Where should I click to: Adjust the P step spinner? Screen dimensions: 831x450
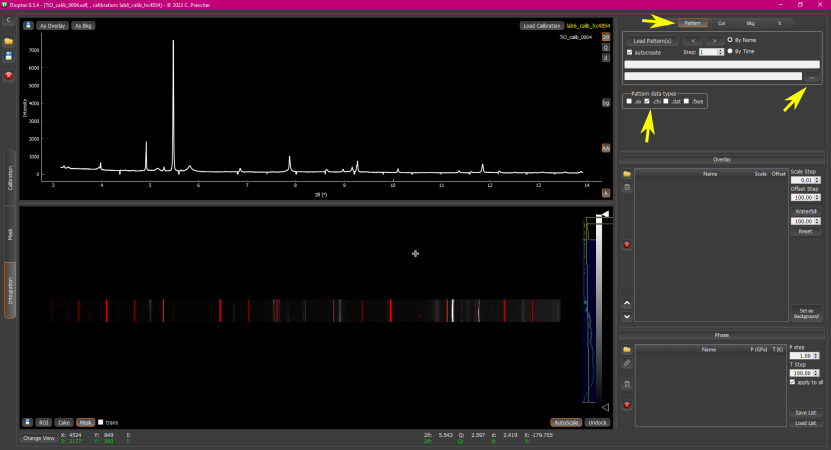coord(805,356)
